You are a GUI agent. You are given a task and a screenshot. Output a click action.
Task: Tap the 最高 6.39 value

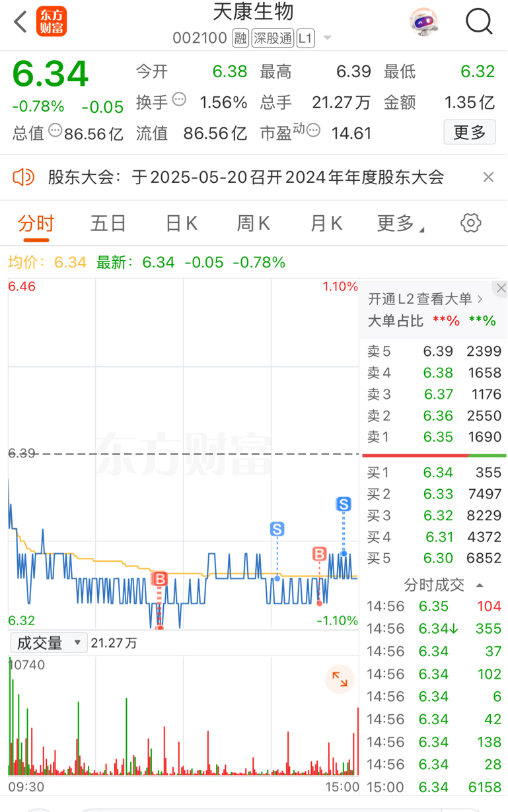(353, 71)
